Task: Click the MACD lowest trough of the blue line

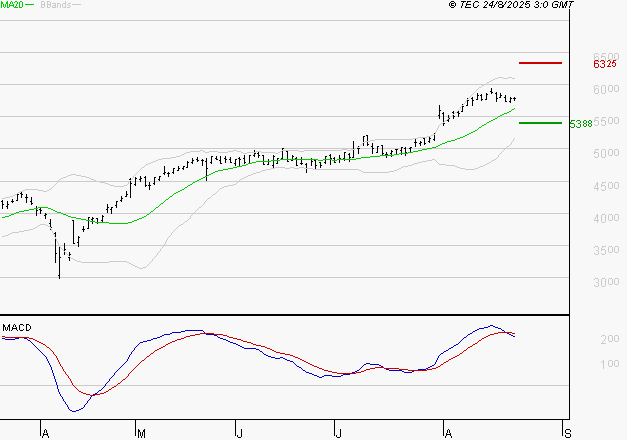Action: [73, 410]
